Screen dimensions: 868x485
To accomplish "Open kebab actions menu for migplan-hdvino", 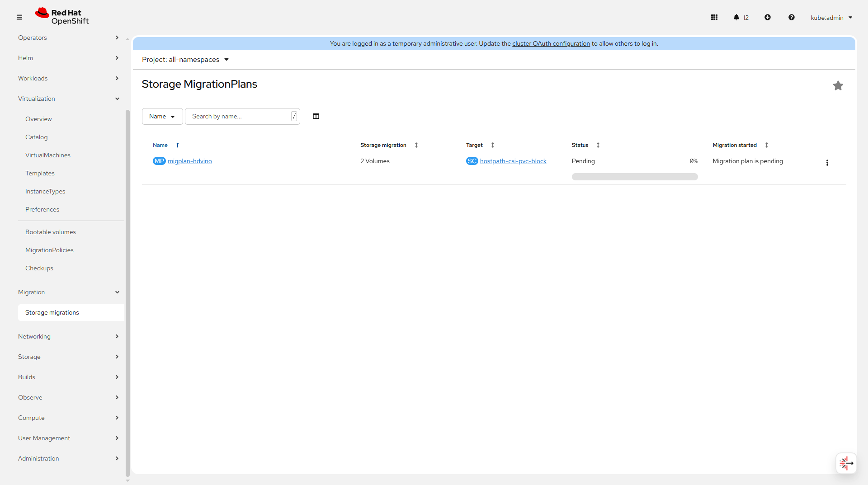I will click(827, 163).
